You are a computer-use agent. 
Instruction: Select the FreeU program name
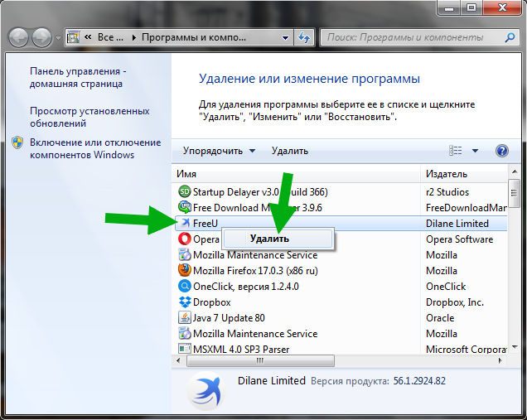(205, 223)
